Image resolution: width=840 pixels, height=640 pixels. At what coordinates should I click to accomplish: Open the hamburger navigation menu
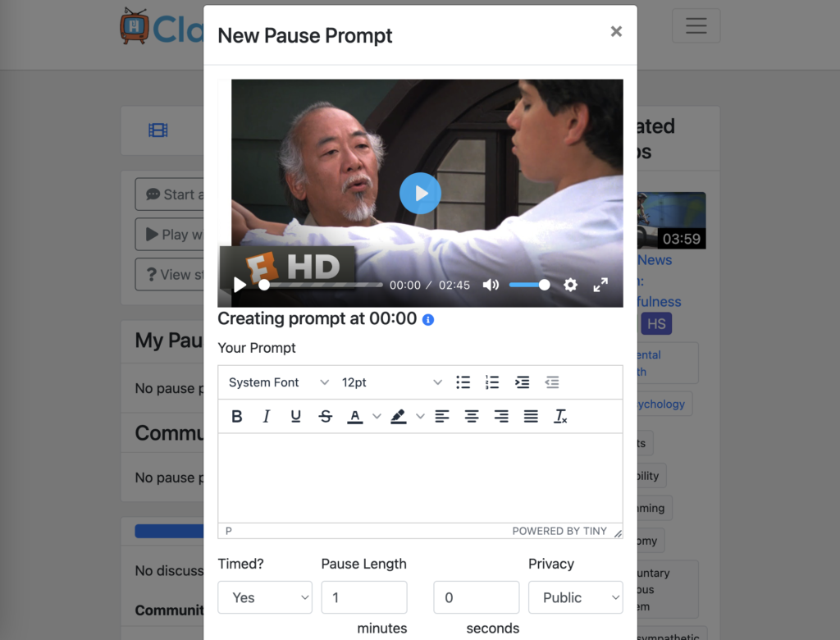click(696, 25)
